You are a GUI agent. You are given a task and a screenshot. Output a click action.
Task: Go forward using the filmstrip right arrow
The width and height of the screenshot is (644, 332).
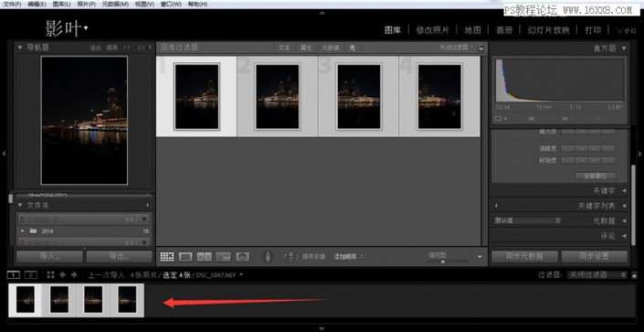click(74, 274)
